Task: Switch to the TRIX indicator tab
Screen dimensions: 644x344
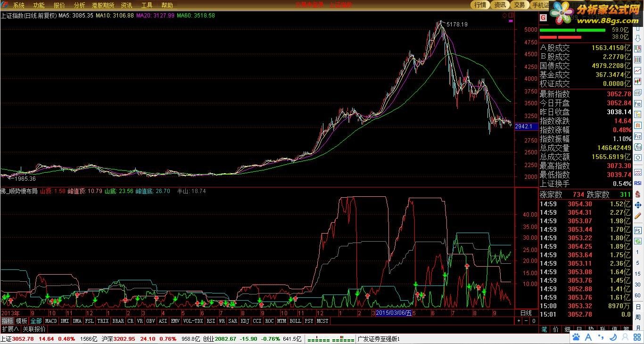Action: (x=103, y=321)
